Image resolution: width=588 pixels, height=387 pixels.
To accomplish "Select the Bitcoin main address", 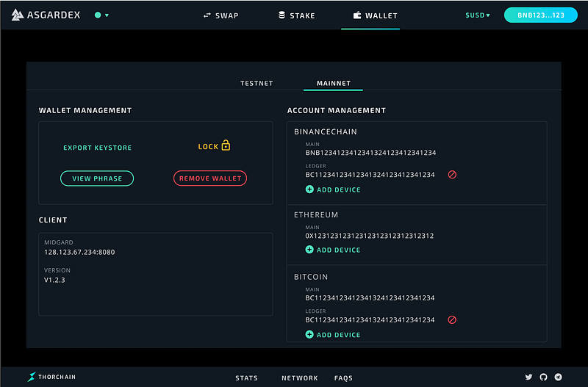I will [x=370, y=298].
